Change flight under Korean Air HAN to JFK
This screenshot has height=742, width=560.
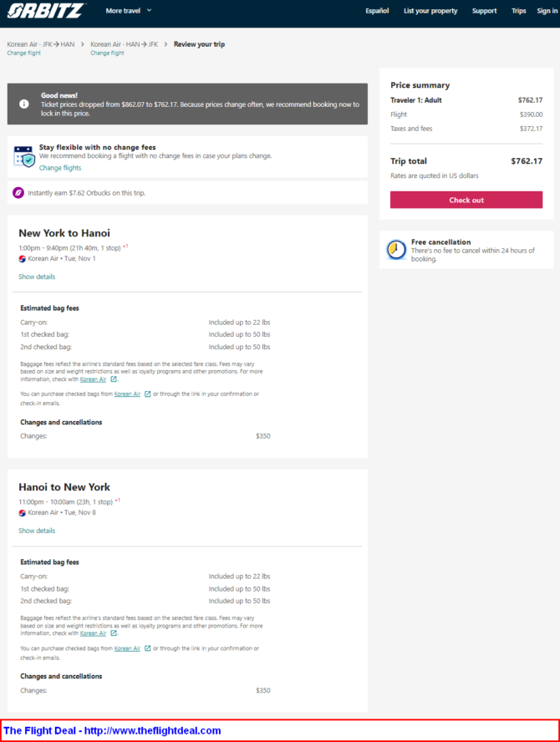point(107,53)
